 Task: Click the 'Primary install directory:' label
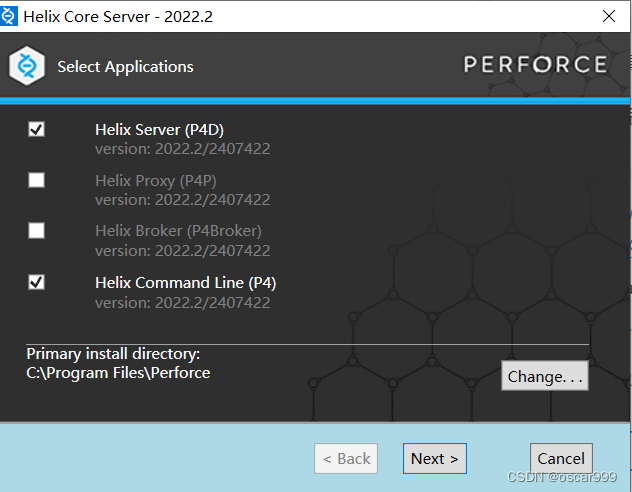pos(113,354)
